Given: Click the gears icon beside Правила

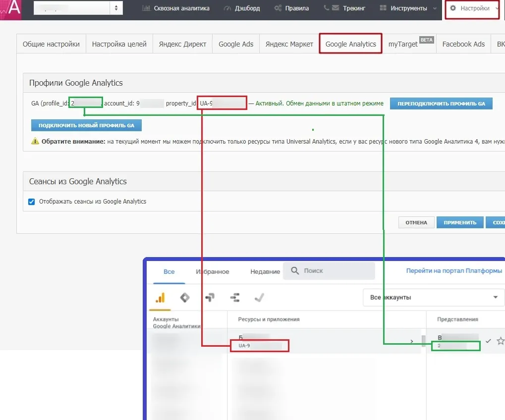Looking at the screenshot, I should tap(278, 8).
